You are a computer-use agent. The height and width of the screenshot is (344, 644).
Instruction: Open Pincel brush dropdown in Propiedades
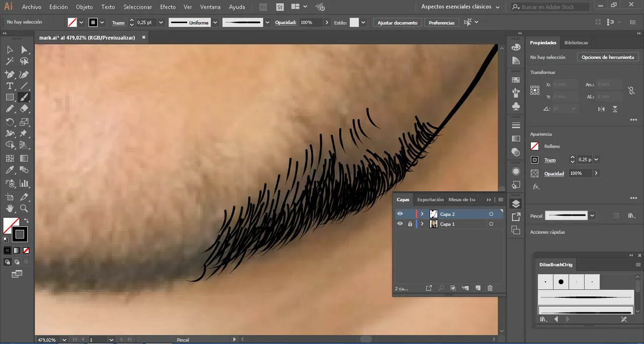coord(592,216)
